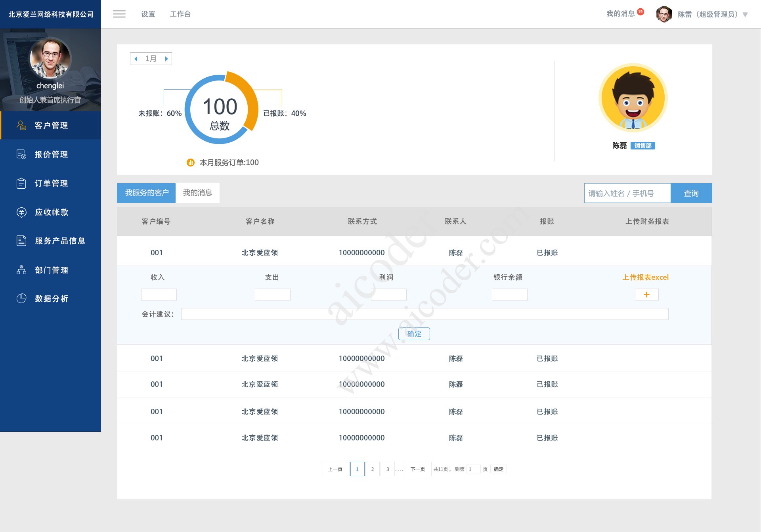Click the upload plus button for excel report

(x=646, y=295)
